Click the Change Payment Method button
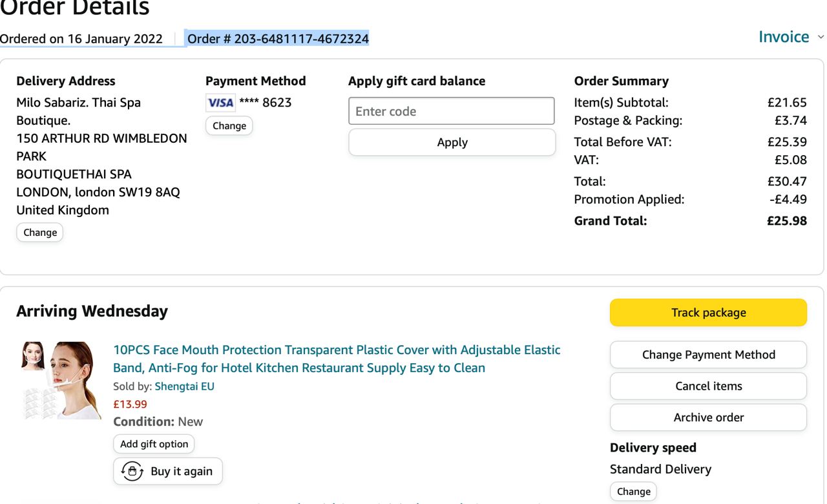This screenshot has height=504, width=827. click(x=708, y=355)
